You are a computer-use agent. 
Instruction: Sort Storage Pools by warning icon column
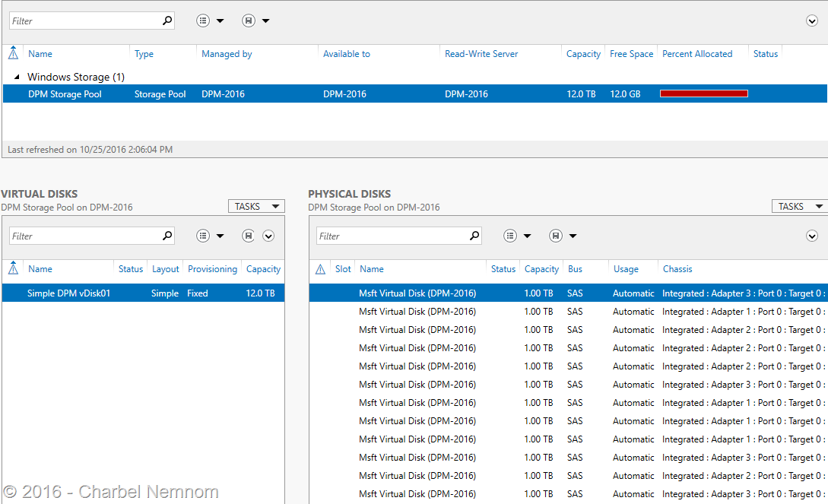[13, 53]
